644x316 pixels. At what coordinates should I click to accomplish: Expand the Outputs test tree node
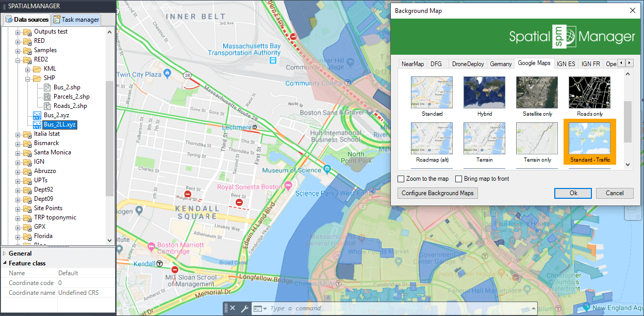pos(18,31)
